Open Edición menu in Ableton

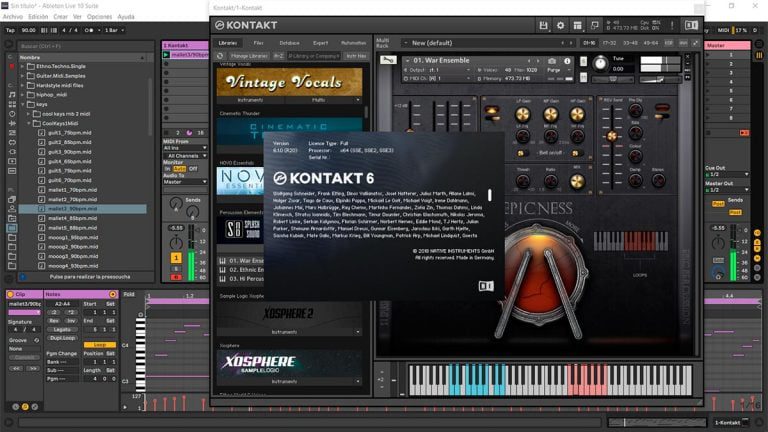pyautogui.click(x=38, y=17)
